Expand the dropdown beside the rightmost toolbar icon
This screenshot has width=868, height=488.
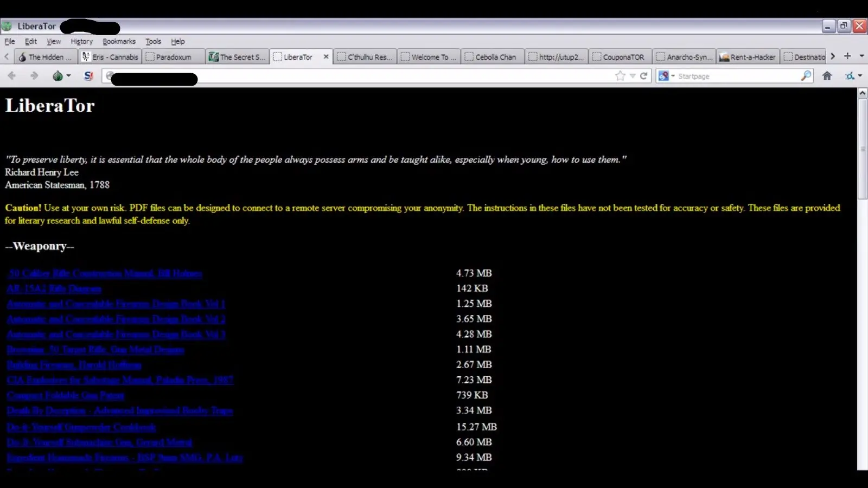click(x=860, y=76)
